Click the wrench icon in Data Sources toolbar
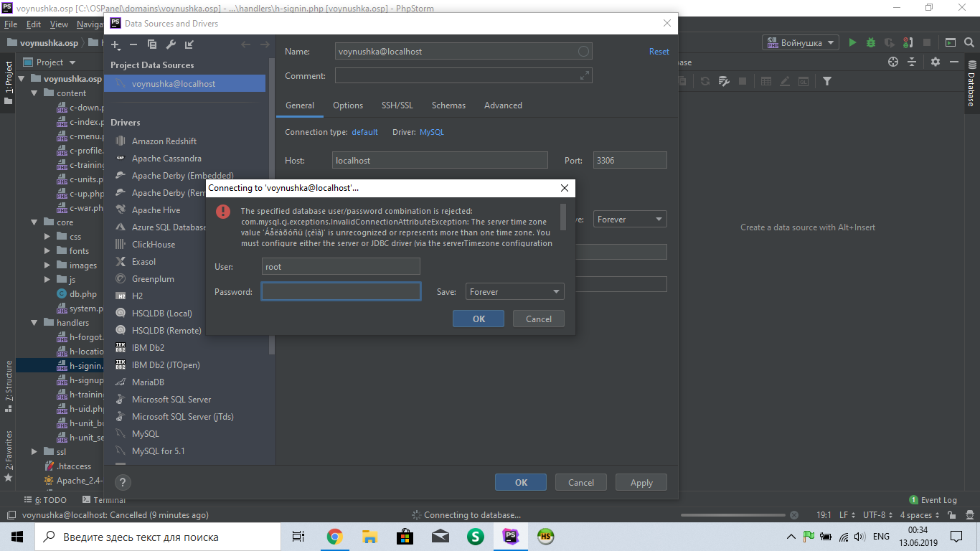980x551 pixels. click(171, 44)
